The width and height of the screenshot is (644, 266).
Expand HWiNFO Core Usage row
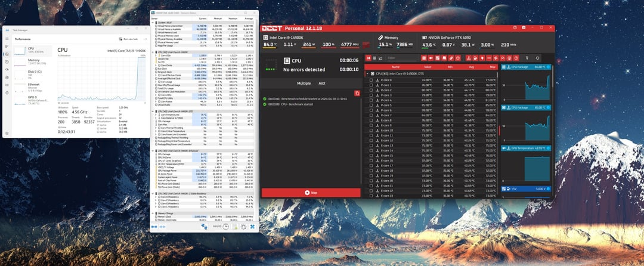click(156, 82)
